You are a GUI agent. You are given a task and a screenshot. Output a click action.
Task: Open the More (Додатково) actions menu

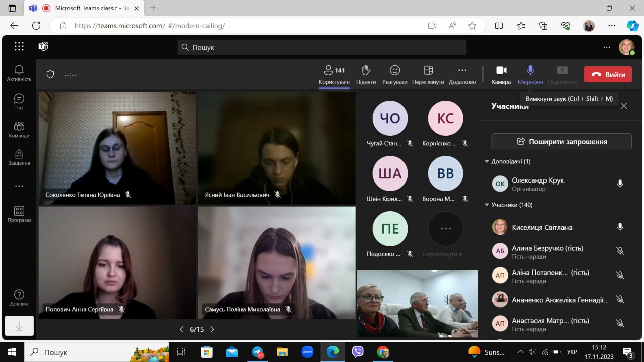[x=462, y=74]
